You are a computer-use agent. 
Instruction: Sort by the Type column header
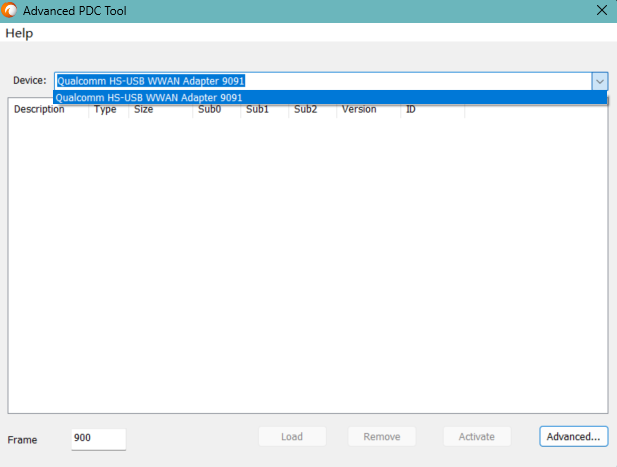109,110
